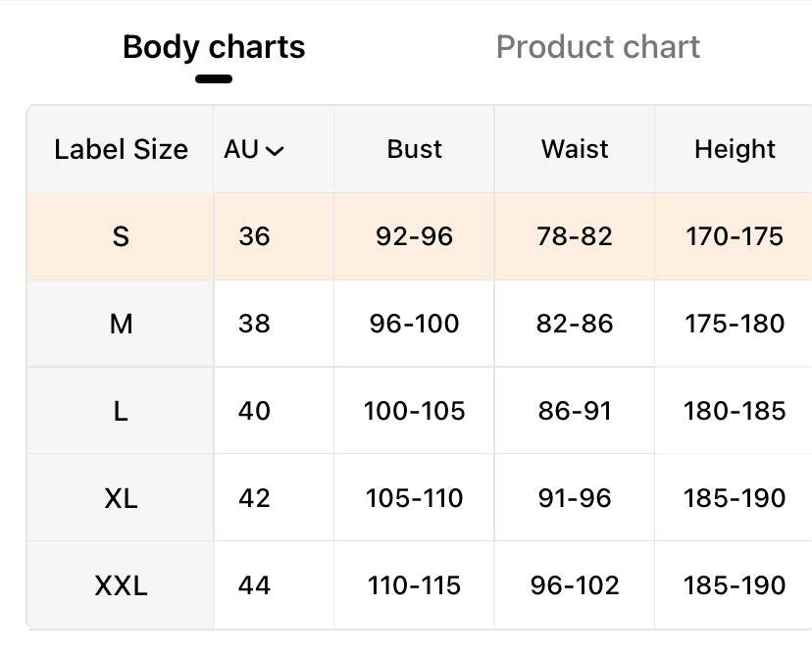Click the chevron next to AU
The image size is (812, 657).
pos(276,151)
